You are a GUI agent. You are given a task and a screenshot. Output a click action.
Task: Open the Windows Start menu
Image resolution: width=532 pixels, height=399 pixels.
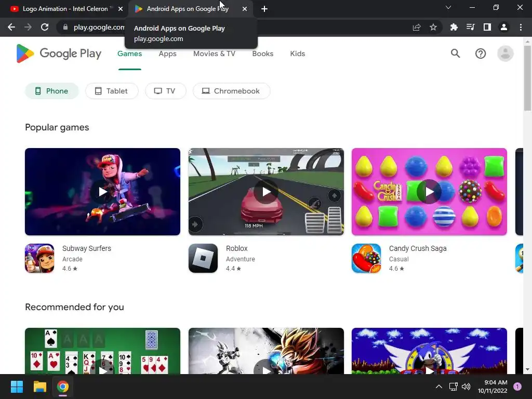tap(17, 387)
